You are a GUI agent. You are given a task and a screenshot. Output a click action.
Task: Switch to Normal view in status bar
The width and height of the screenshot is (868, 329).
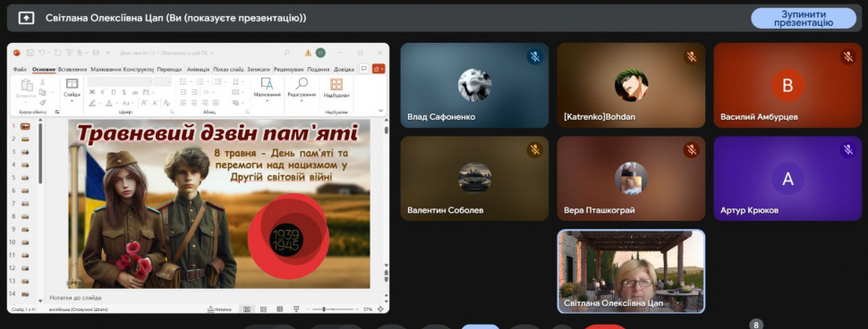247,309
